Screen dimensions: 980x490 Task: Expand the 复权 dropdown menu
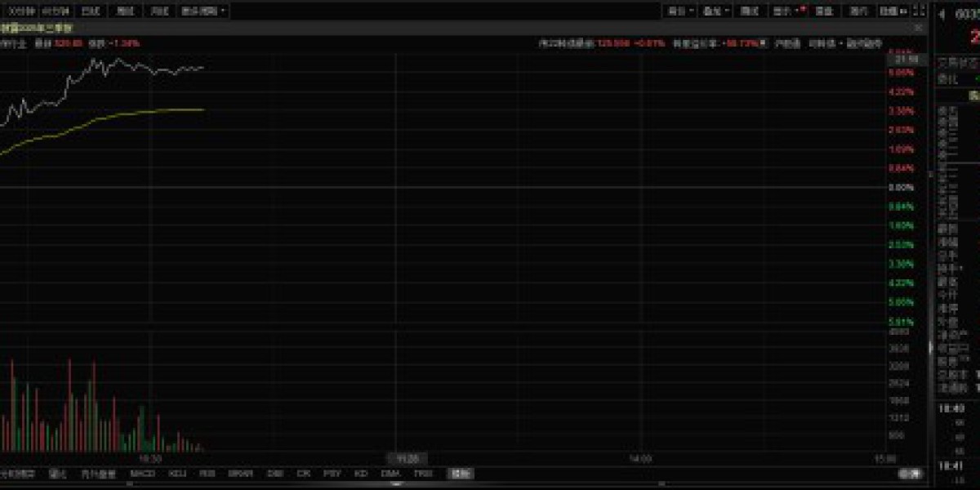click(680, 11)
